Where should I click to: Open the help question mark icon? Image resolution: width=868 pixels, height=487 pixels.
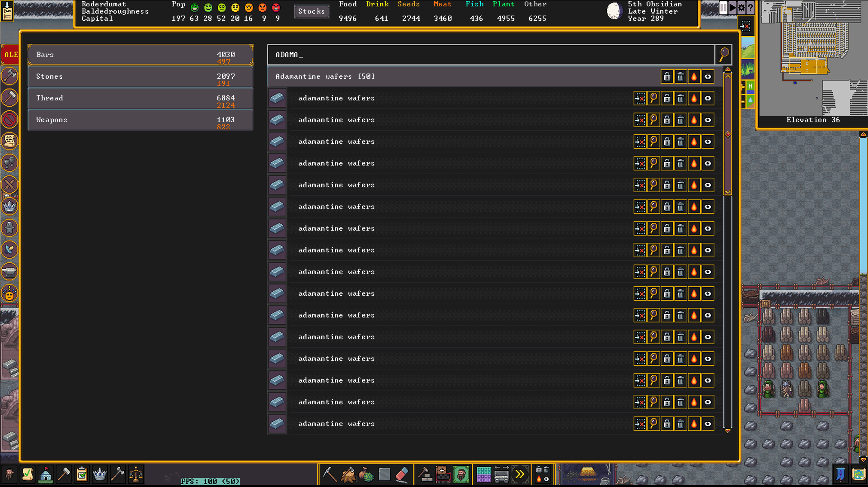(751, 8)
